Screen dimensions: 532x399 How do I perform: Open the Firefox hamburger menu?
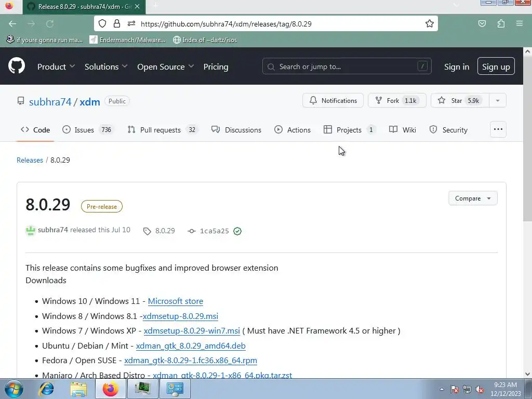click(x=520, y=23)
